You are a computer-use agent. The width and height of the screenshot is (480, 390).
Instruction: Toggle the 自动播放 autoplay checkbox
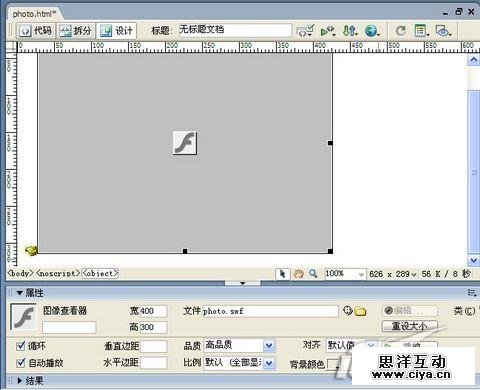(x=21, y=362)
